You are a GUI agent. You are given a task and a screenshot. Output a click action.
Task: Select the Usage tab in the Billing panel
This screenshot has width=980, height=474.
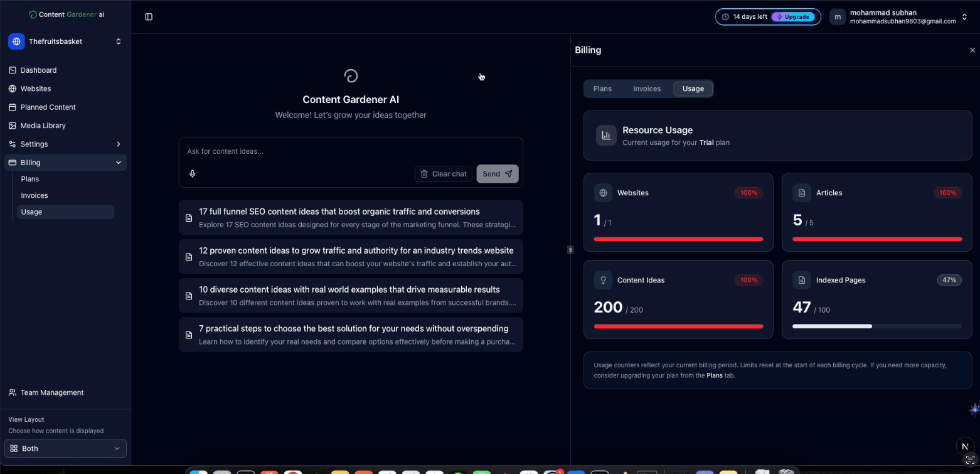[693, 89]
